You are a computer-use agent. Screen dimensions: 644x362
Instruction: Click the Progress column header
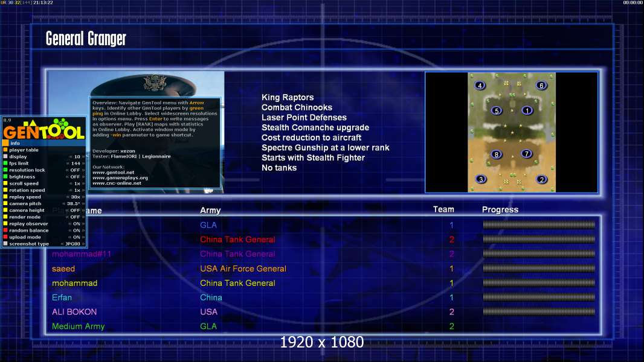pos(500,209)
